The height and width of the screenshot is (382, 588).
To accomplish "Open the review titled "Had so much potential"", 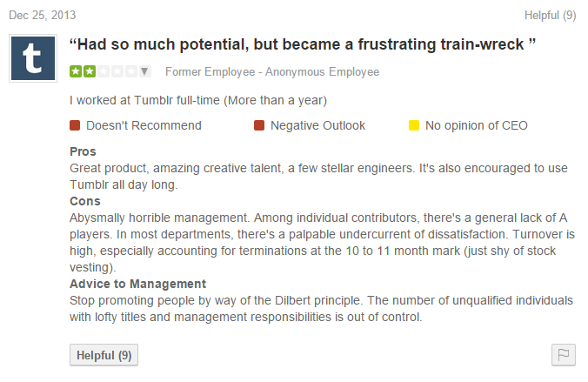I will [302, 44].
